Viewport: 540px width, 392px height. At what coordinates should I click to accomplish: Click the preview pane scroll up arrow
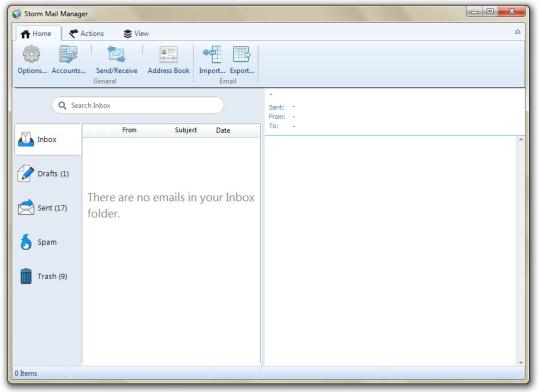coord(520,140)
